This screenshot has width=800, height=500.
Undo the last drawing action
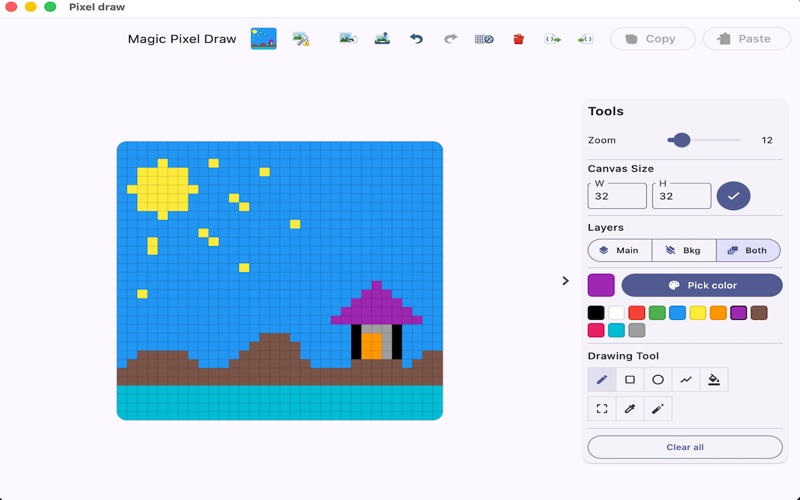coord(416,39)
